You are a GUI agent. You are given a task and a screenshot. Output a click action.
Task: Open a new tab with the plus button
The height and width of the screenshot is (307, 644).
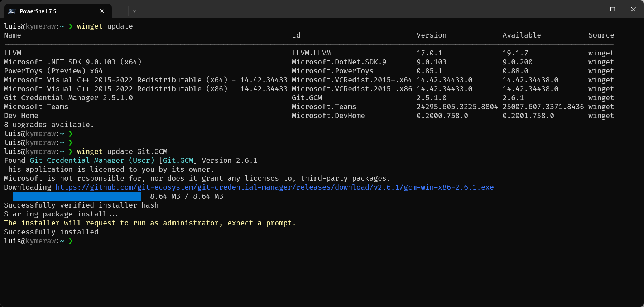point(121,11)
